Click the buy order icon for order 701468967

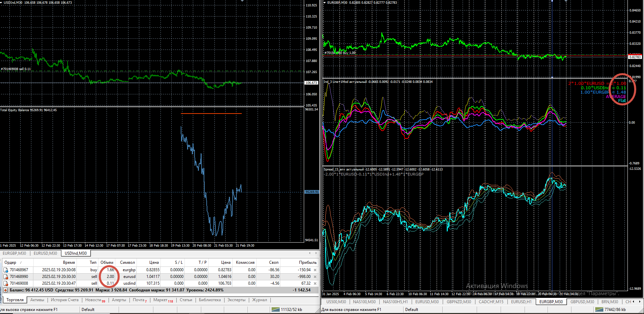coord(6,270)
